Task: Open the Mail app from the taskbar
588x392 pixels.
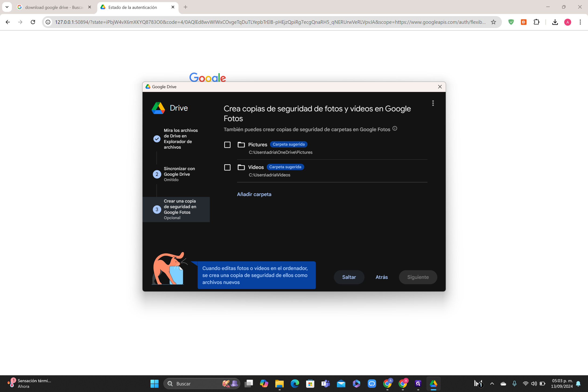Action: (x=341, y=384)
